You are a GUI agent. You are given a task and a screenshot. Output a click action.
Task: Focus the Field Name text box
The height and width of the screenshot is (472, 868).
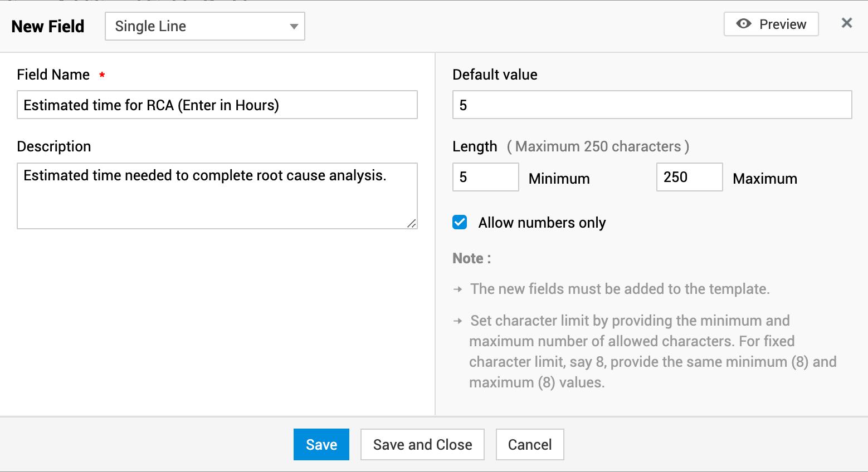[x=217, y=105]
